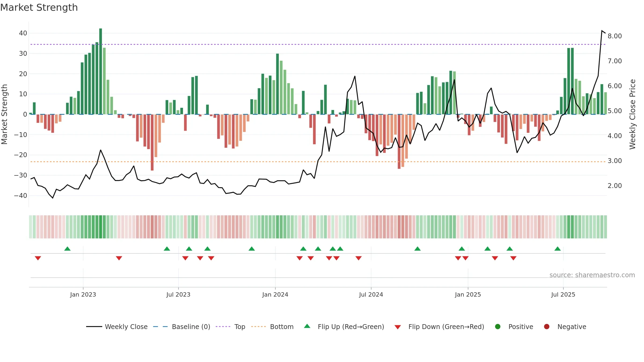Screen dimensions: 644x362
Task: Click the source: sharemaestro.com text
Action: click(592, 275)
